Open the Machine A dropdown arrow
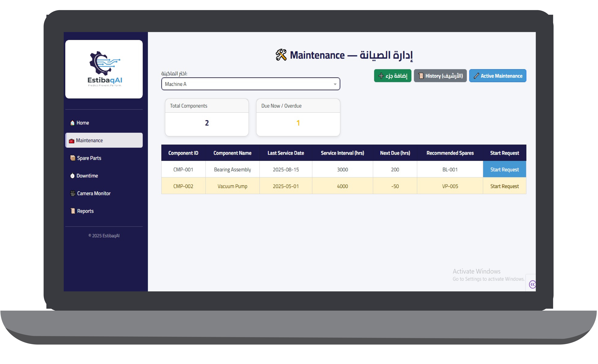The image size is (598, 364). 335,84
